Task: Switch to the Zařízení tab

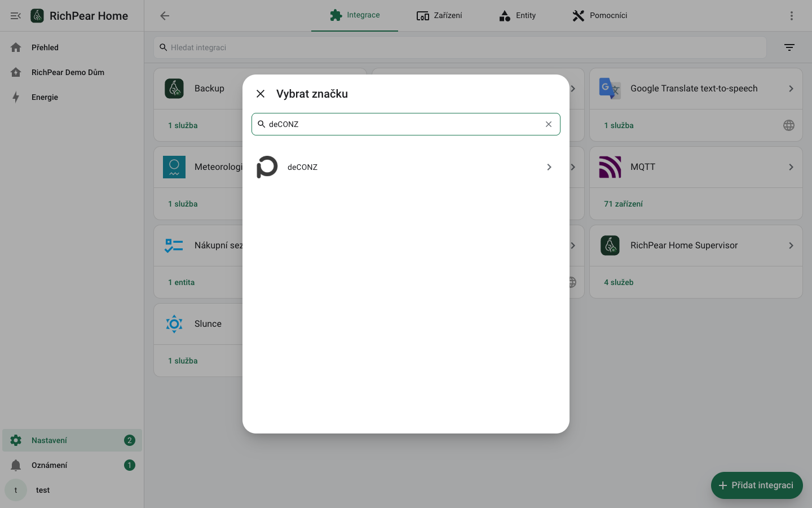Action: [439, 15]
